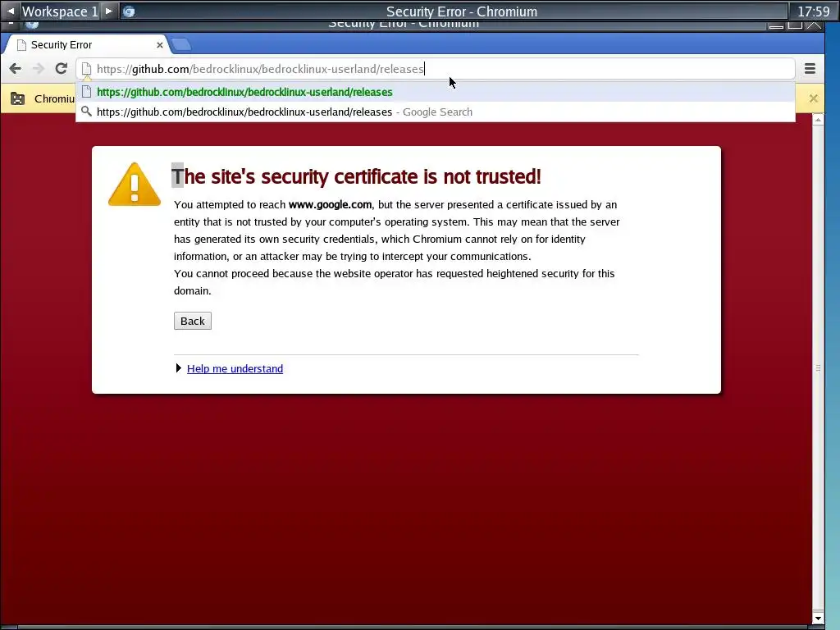Viewport: 840px width, 630px height.
Task: Choose the green github.com releases URL suggestion
Action: 435,92
